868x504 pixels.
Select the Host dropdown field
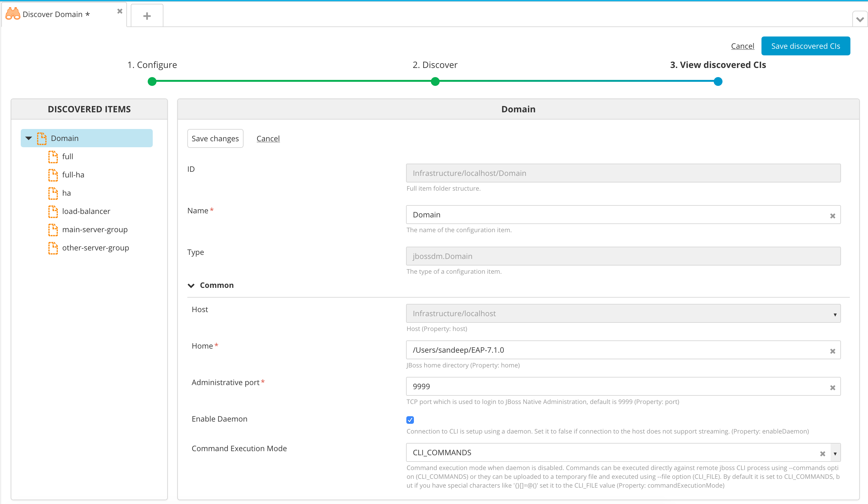point(623,314)
